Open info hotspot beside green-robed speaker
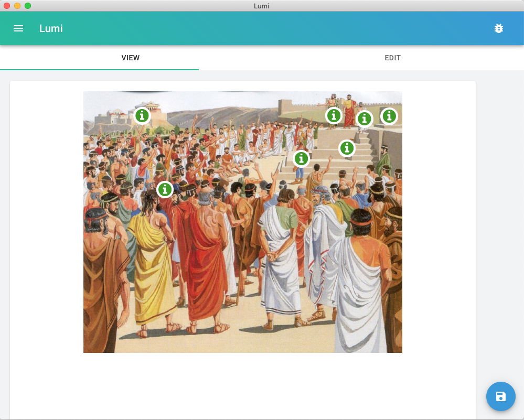 pyautogui.click(x=334, y=115)
